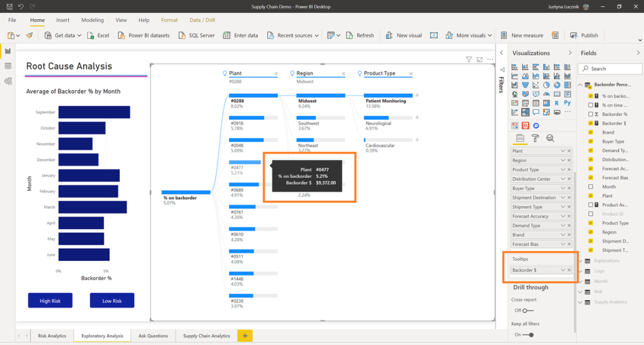The height and width of the screenshot is (345, 644).
Task: Select the Q&A visual icon
Action: [536, 112]
